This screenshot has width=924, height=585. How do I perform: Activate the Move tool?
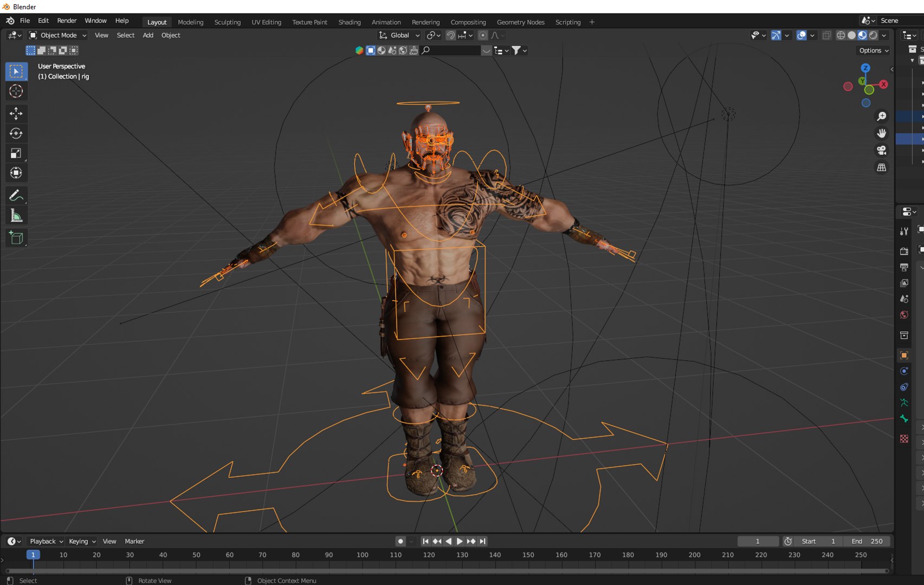[x=16, y=113]
